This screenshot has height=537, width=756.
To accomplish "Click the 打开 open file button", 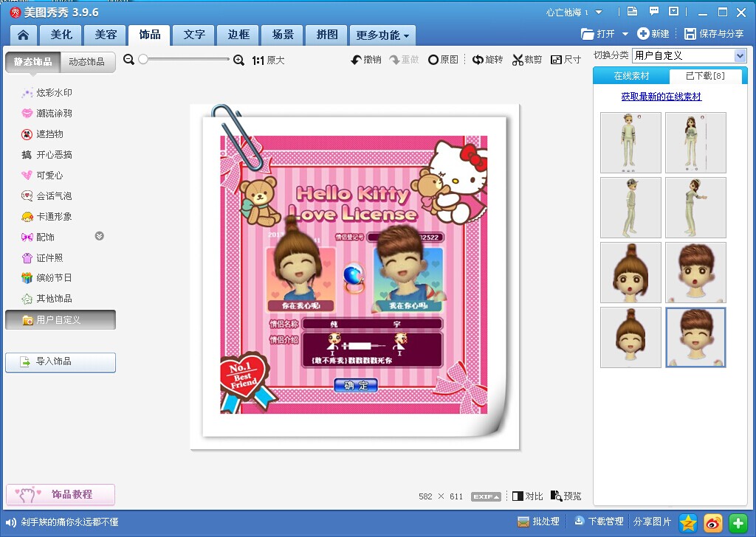I will [x=598, y=34].
